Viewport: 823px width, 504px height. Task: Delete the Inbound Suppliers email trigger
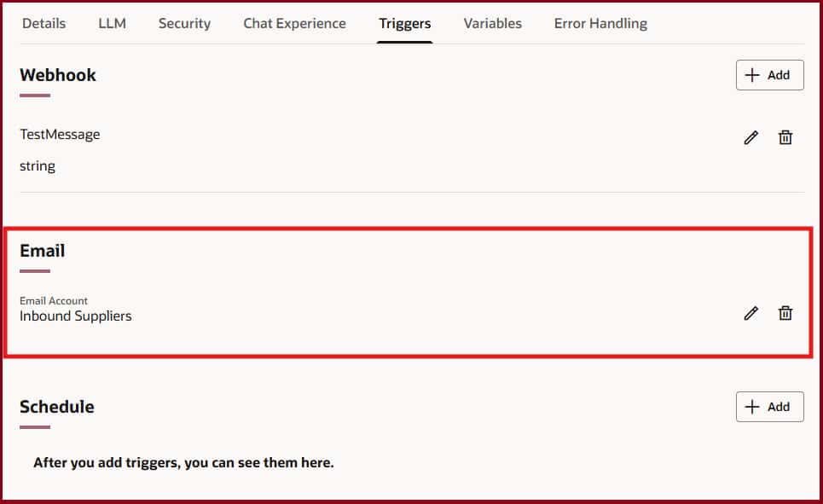(785, 313)
